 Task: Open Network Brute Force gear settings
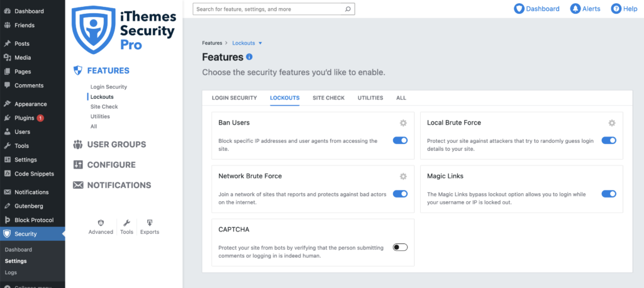tap(403, 176)
